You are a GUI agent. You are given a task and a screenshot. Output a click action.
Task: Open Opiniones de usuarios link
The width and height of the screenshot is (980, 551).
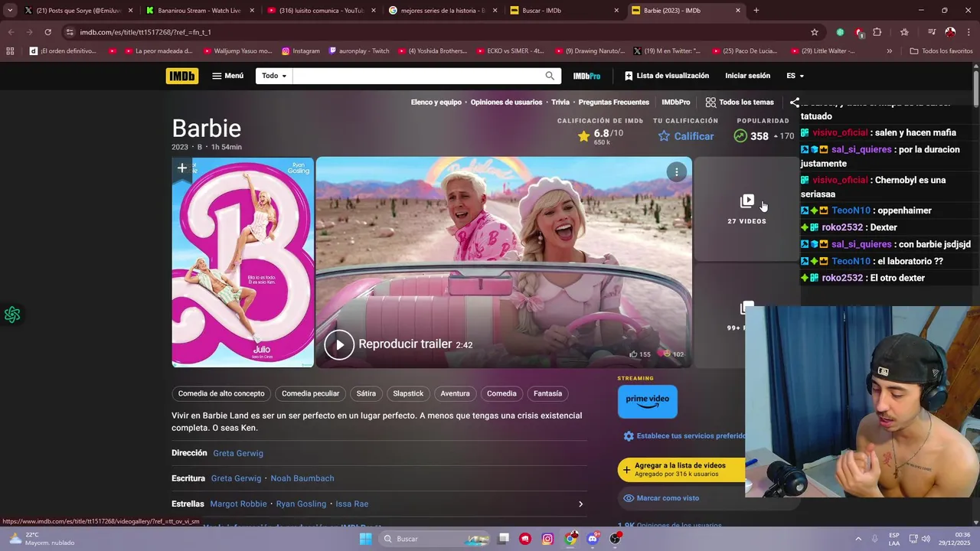[506, 103]
